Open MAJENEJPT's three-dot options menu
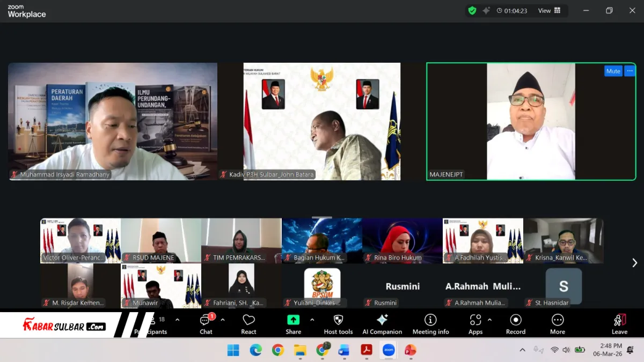Image resolution: width=644 pixels, height=362 pixels. click(630, 71)
